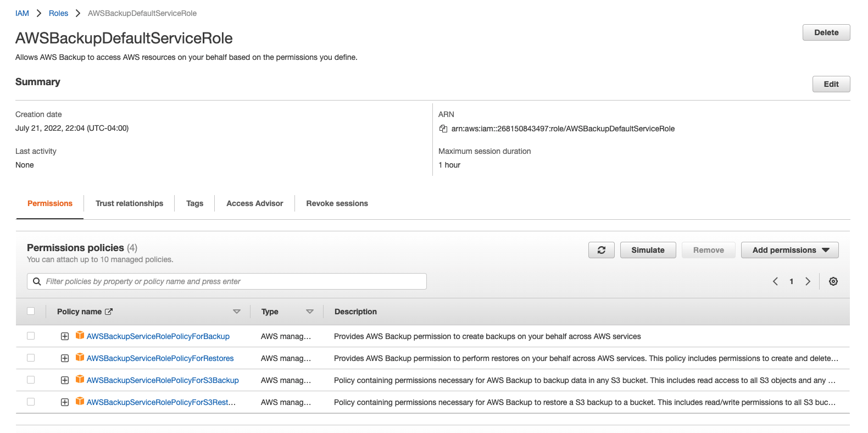Open the Tags tab
The width and height of the screenshot is (868, 433).
pyautogui.click(x=194, y=203)
